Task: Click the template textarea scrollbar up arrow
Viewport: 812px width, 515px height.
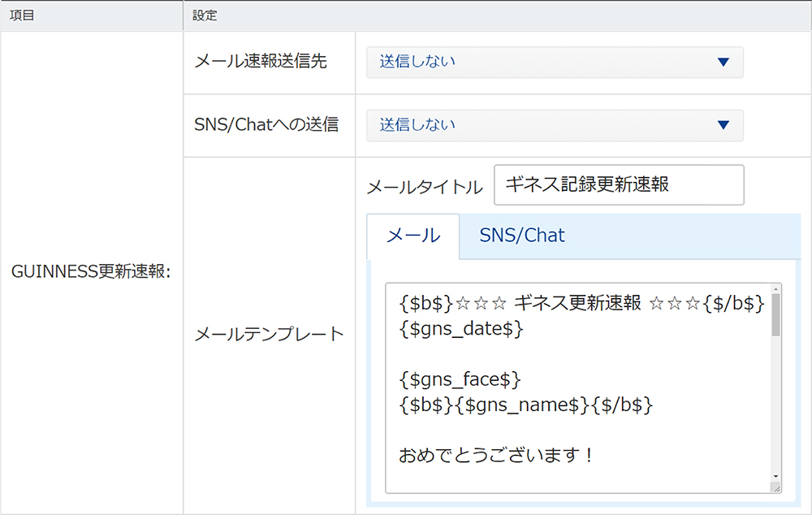Action: point(775,290)
